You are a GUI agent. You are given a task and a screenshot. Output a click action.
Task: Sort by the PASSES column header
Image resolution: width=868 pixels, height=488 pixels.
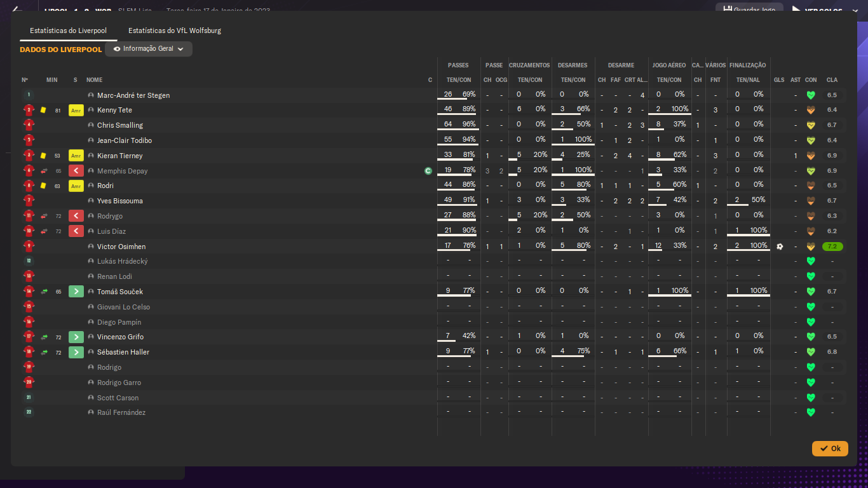point(458,65)
